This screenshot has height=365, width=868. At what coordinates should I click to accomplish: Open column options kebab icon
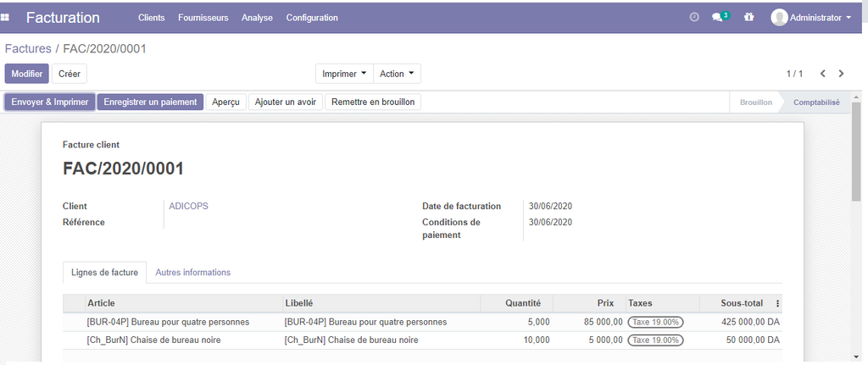click(x=777, y=303)
